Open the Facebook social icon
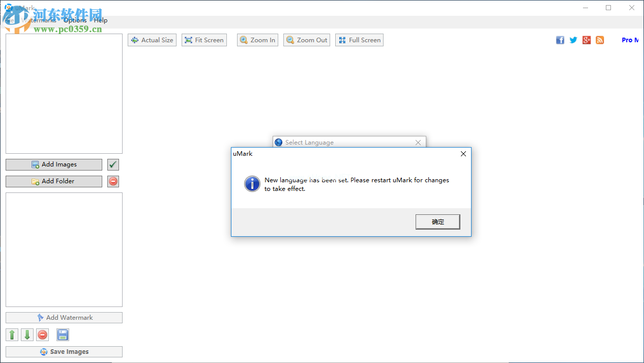 [560, 40]
